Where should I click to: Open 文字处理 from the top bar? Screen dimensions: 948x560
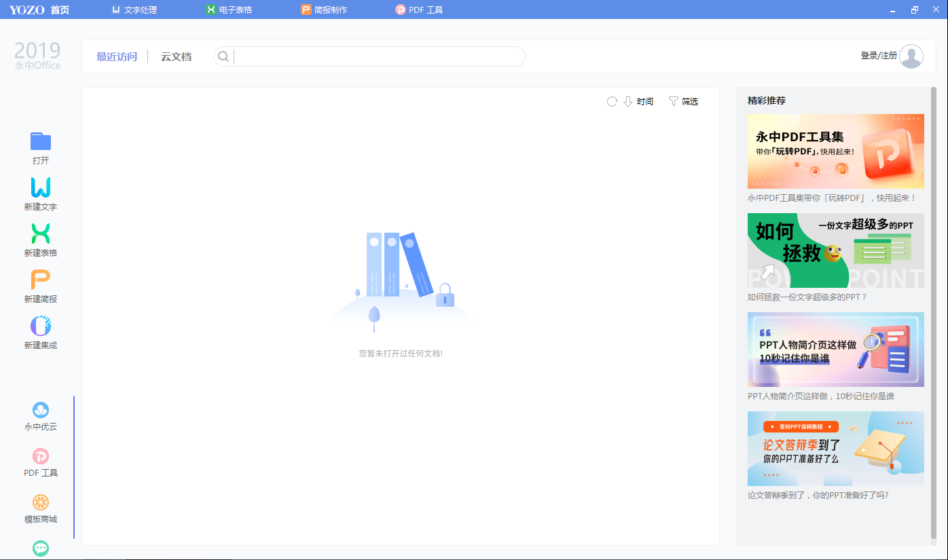click(x=134, y=10)
